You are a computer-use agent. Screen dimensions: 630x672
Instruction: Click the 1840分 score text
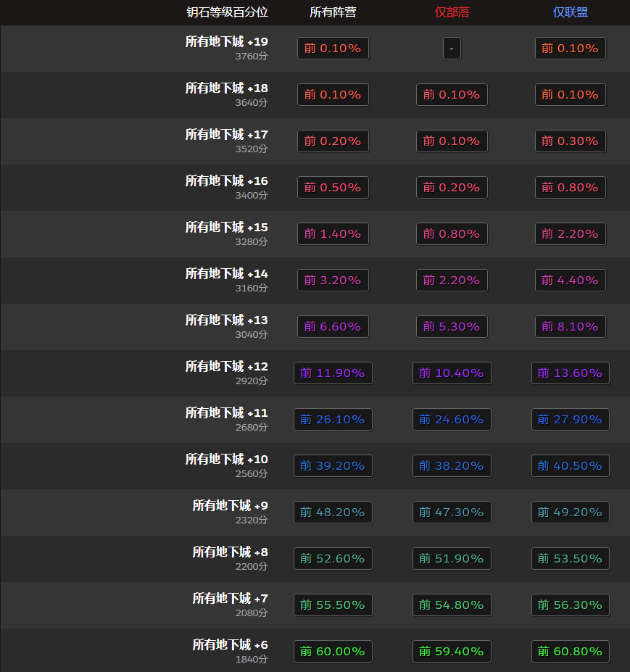click(252, 659)
